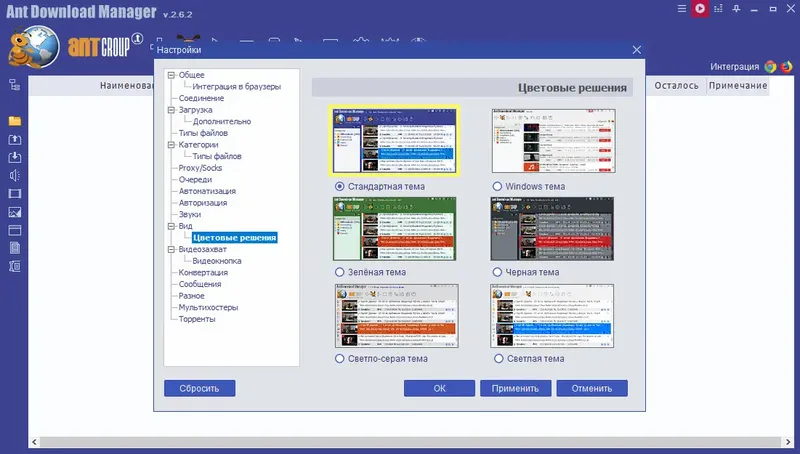Click the upload tray icon in sidebar

[x=15, y=139]
